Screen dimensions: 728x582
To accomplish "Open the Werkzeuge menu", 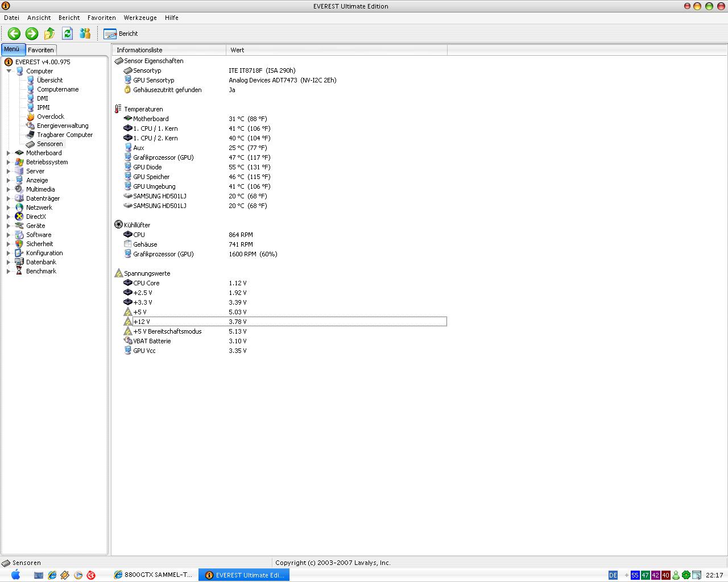I will click(x=140, y=18).
